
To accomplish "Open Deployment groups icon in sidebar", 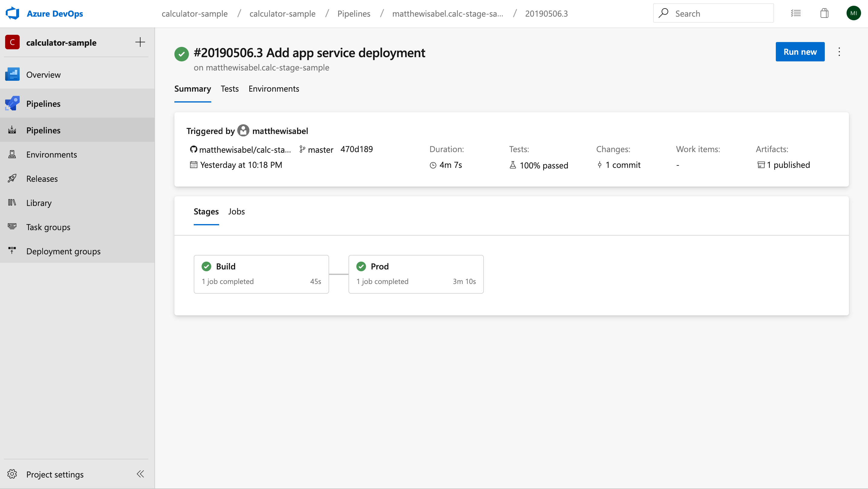I will pyautogui.click(x=12, y=251).
